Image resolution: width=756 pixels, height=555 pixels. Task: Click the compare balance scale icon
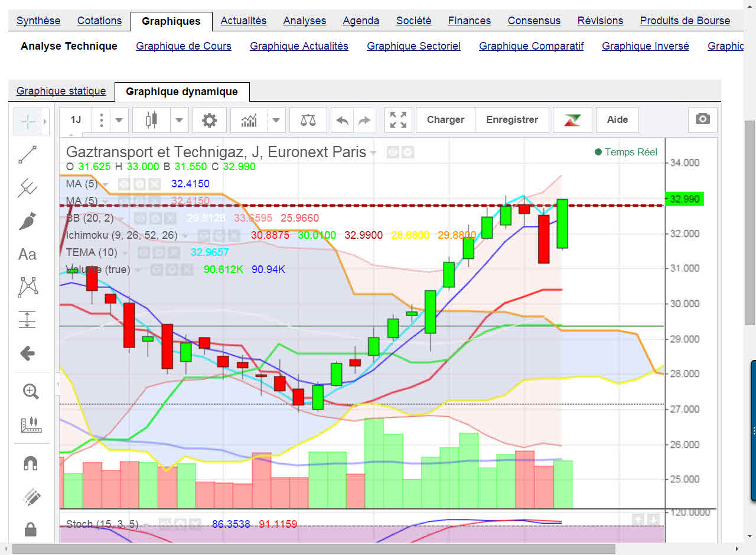tap(308, 120)
